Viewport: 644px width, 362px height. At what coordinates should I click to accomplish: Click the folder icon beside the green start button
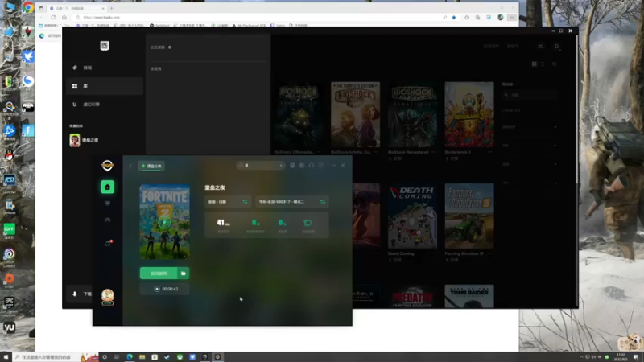click(x=184, y=274)
